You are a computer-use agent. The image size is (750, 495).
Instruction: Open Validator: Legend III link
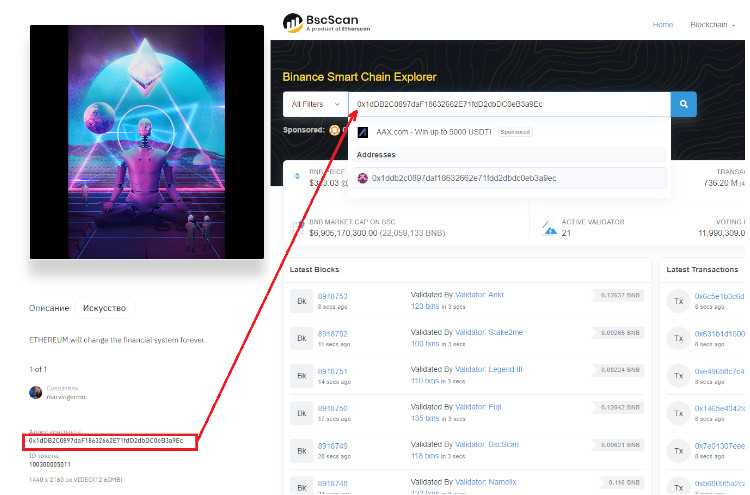(x=489, y=369)
